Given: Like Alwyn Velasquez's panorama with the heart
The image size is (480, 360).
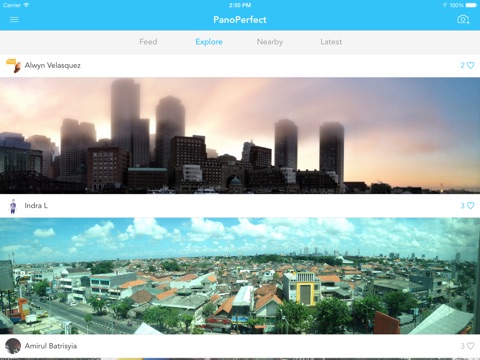Looking at the screenshot, I should click(470, 65).
